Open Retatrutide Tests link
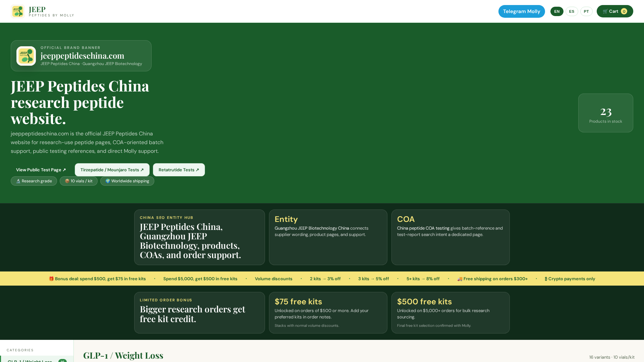The image size is (644, 362). click(179, 170)
